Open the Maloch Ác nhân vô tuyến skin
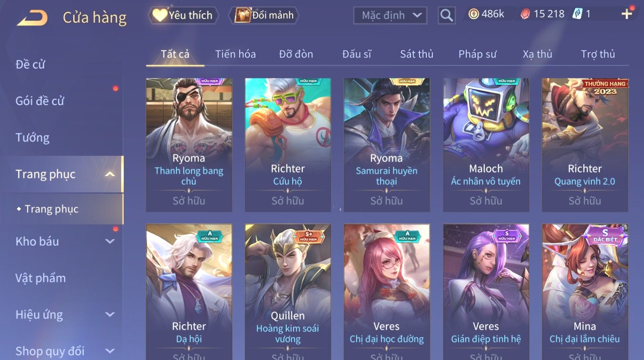The height and width of the screenshot is (360, 644). click(486, 145)
